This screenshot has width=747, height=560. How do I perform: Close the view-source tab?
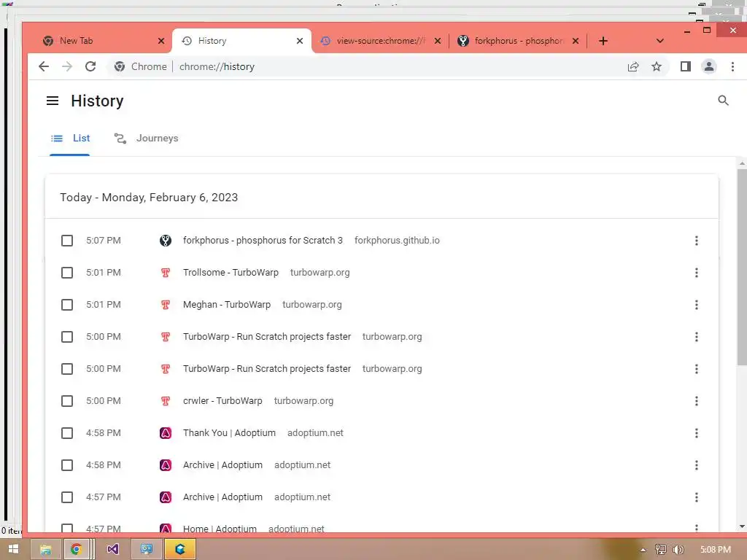pos(438,41)
